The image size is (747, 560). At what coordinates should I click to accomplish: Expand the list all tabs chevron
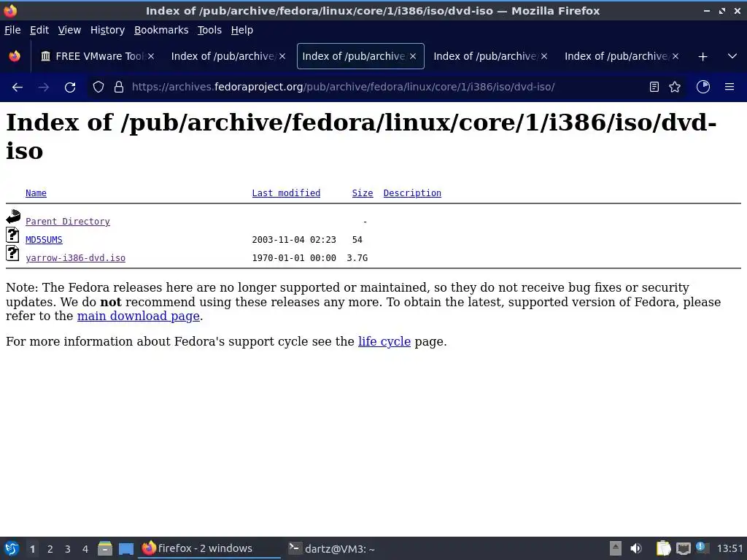pos(732,56)
